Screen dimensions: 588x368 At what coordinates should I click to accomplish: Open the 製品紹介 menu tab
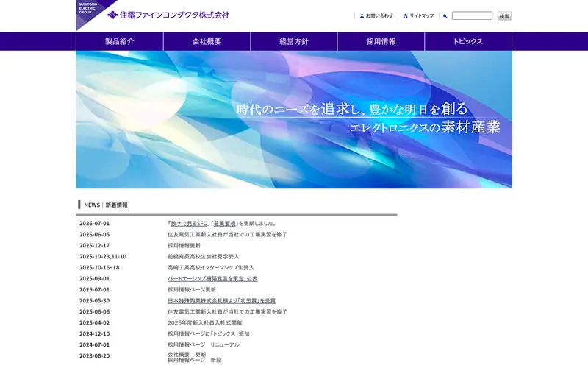pyautogui.click(x=120, y=41)
